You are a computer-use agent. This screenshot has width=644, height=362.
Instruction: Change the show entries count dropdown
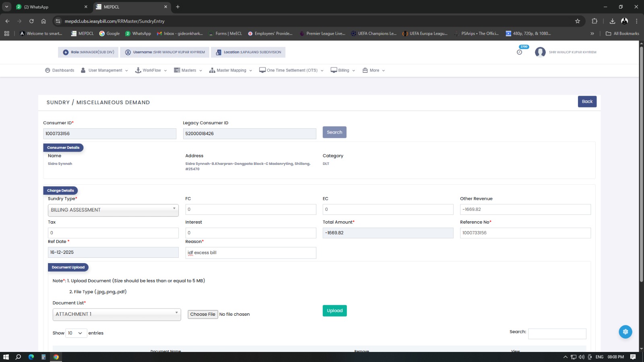tap(76, 333)
